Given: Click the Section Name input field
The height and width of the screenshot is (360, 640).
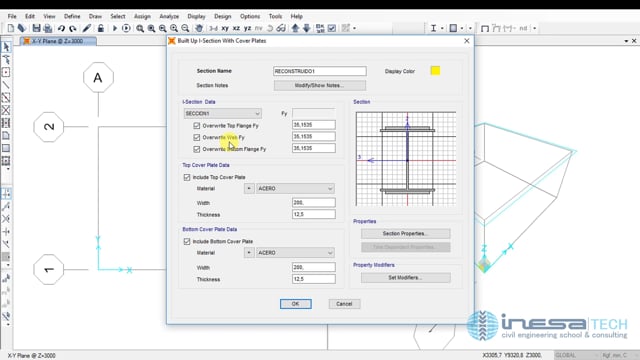Looking at the screenshot, I should click(320, 71).
